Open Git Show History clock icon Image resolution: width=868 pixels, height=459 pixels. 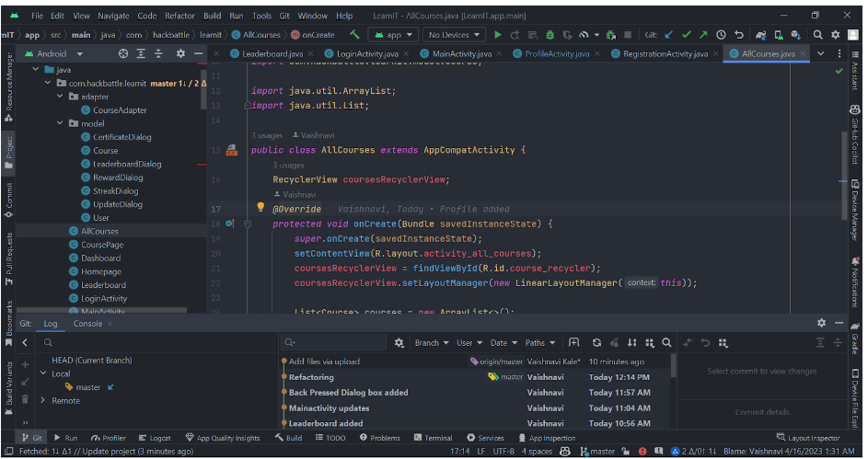point(721,35)
